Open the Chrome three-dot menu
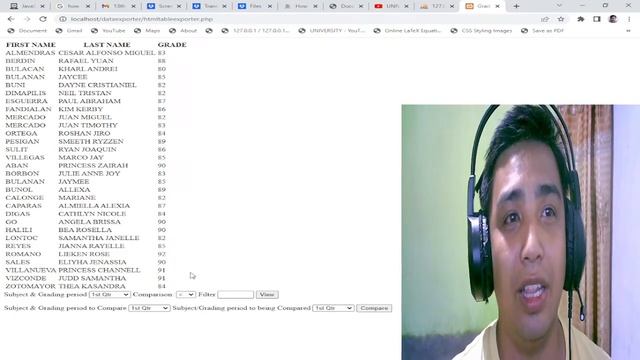 coord(629,19)
